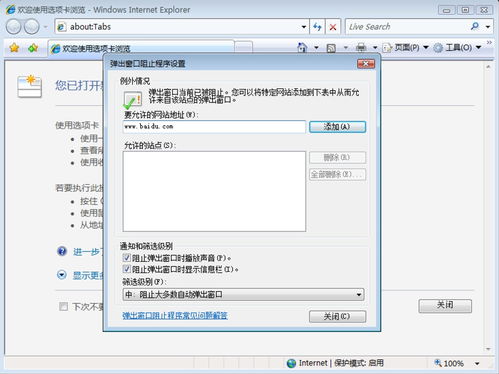The image size is (499, 374).
Task: Click the page scrollbar up arrow
Action: (x=488, y=67)
